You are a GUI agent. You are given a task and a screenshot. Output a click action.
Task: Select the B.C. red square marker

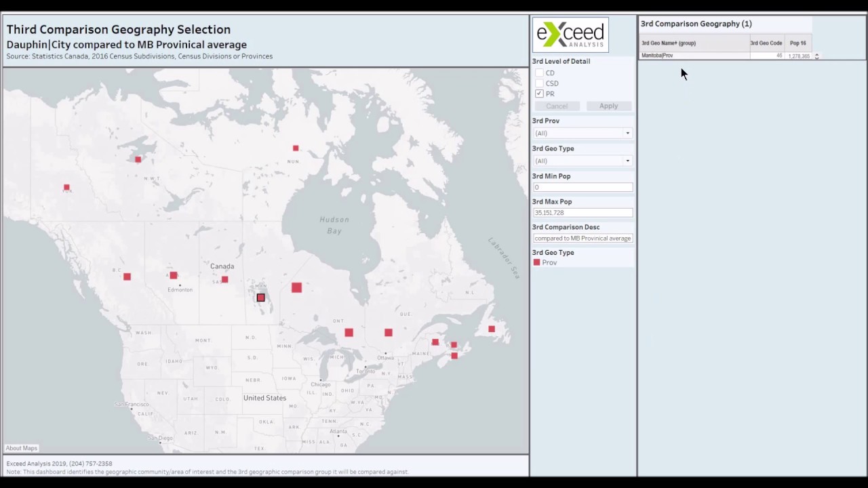tap(127, 277)
